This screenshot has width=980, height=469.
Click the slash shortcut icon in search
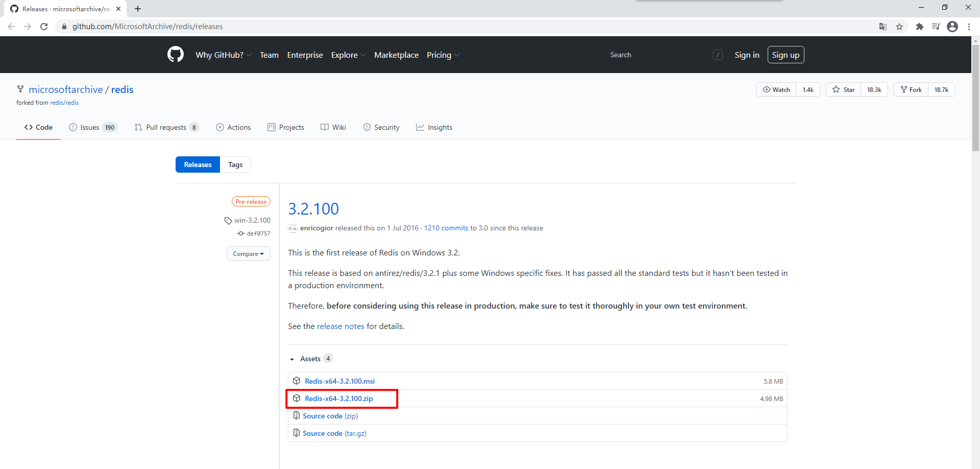[x=718, y=55]
